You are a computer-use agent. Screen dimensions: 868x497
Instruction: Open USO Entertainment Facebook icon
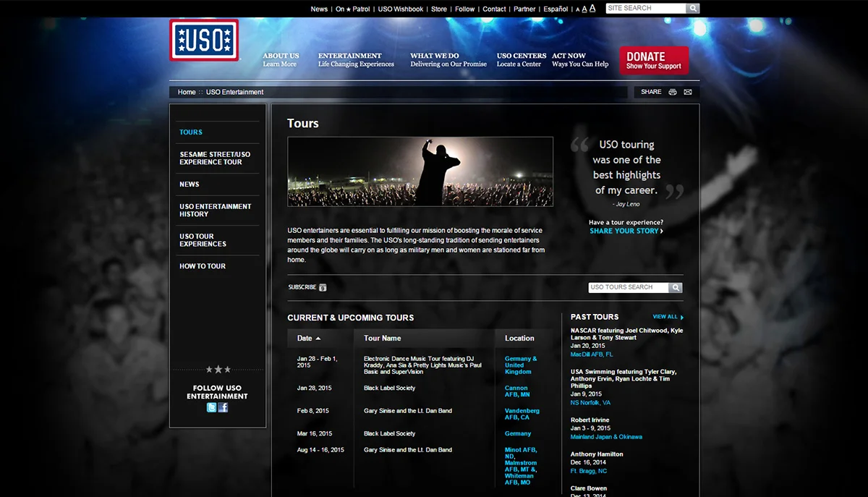coord(223,407)
